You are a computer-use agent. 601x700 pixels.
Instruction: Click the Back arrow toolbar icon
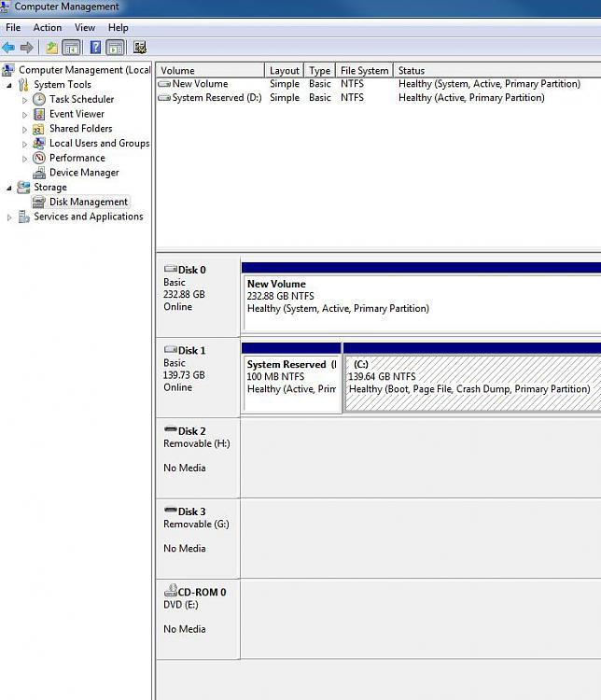point(8,48)
